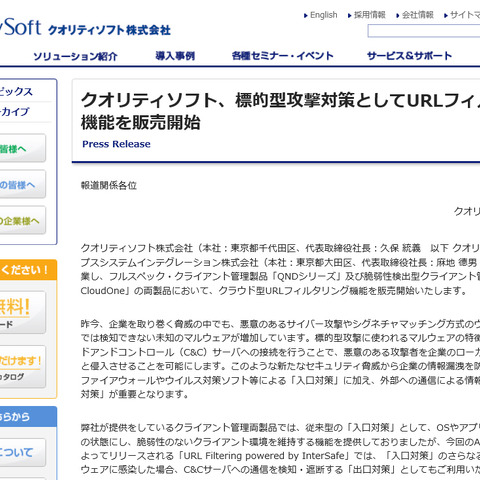Select the アーカイブ sidebar item

click(x=15, y=112)
